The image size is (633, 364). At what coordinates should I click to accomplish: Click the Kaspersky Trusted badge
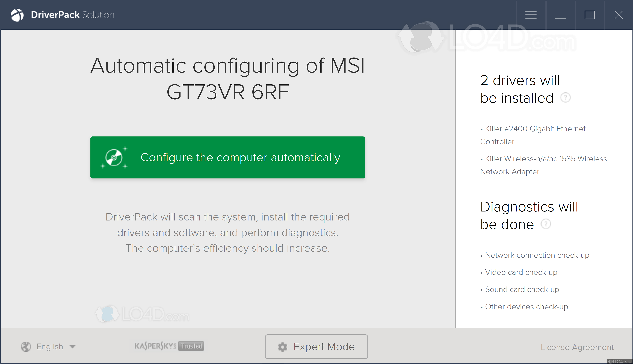click(169, 346)
